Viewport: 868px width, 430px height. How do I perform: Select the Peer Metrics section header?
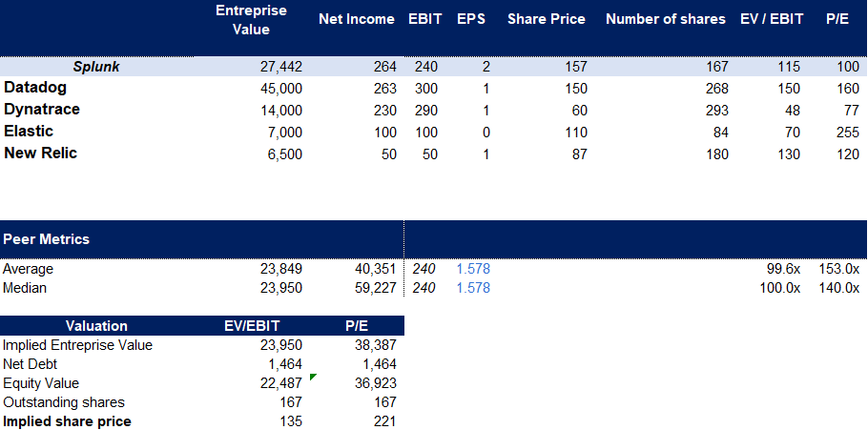coord(46,239)
